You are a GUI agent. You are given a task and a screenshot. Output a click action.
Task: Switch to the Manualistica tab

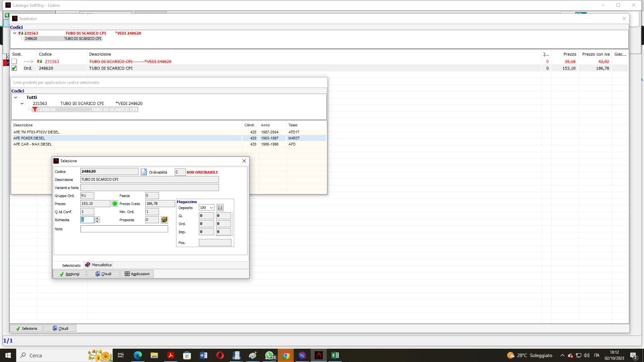point(98,265)
